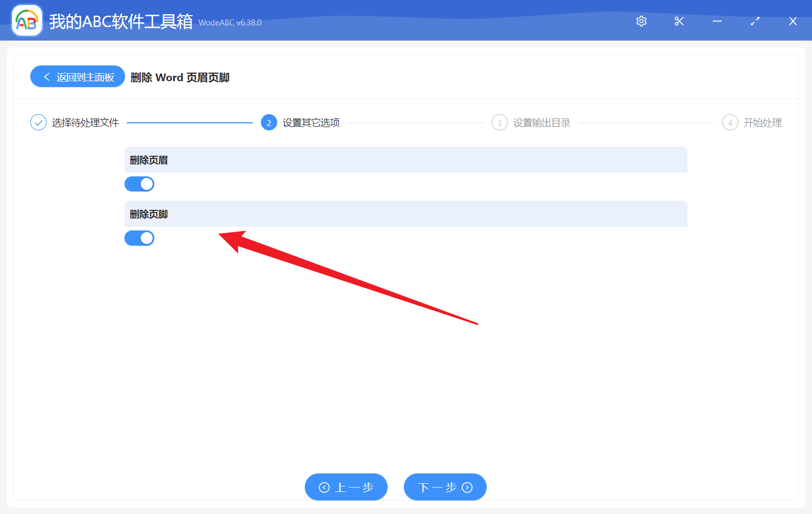Click the numbered circle for step 设置其它选项

tap(269, 122)
